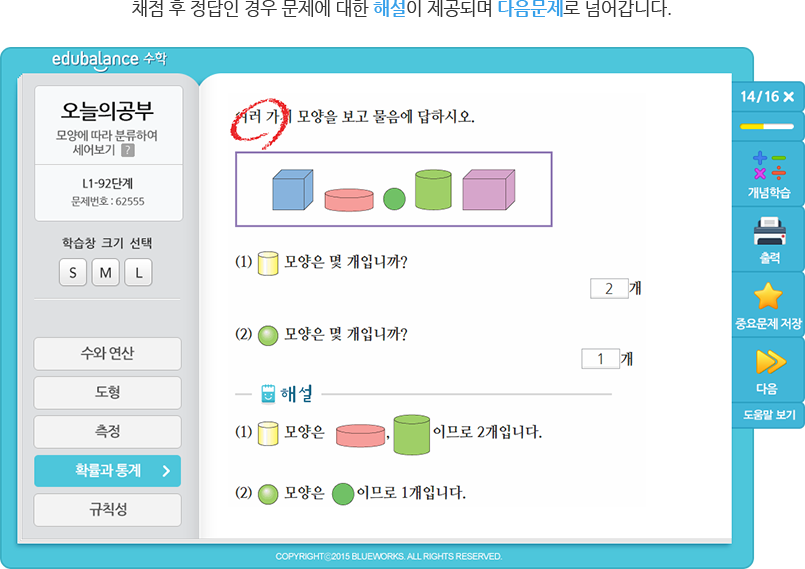805x569 pixels.
Task: Go to next problem with 다음 arrows
Action: click(770, 362)
